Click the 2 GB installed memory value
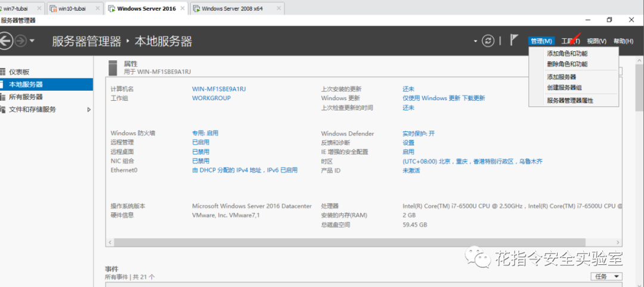644x287 pixels. 409,215
